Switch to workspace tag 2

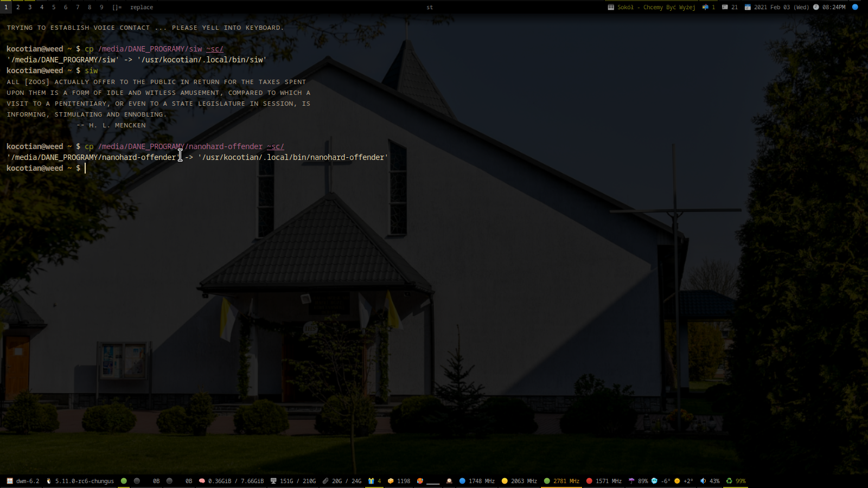tap(18, 7)
